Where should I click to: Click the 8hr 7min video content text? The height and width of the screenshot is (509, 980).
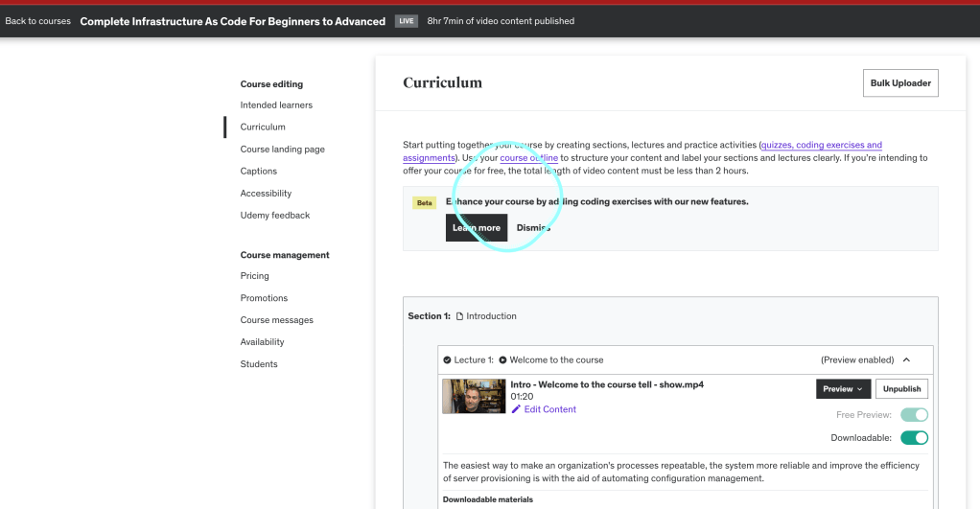coord(501,21)
